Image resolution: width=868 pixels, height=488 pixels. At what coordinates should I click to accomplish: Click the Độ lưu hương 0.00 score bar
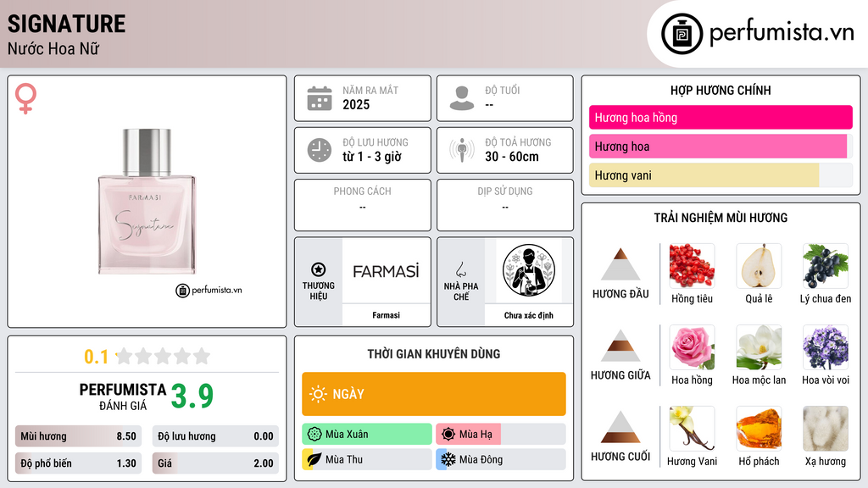click(x=215, y=436)
